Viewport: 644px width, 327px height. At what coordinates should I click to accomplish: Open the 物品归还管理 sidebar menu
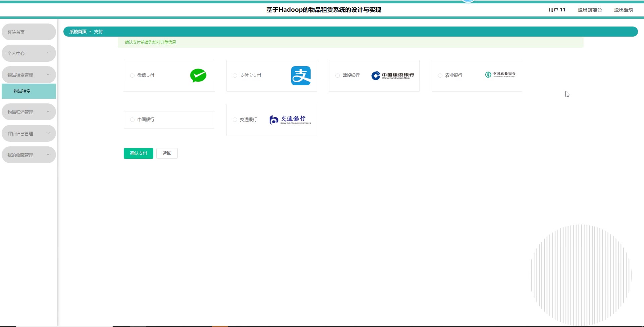click(x=29, y=112)
